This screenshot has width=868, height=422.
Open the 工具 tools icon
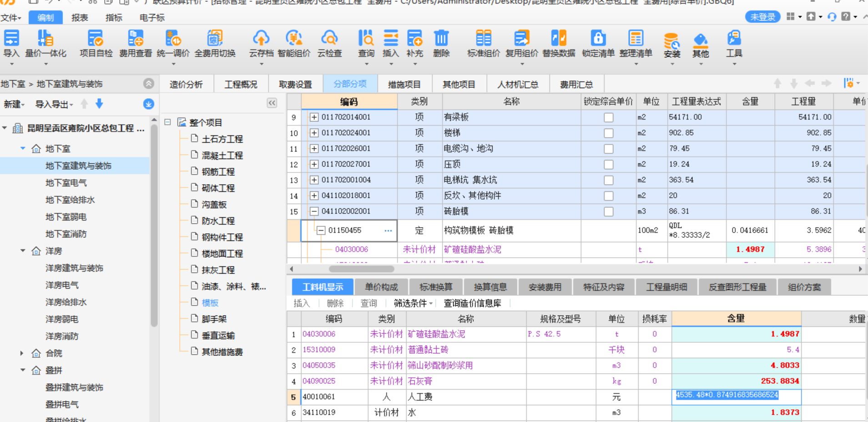734,38
